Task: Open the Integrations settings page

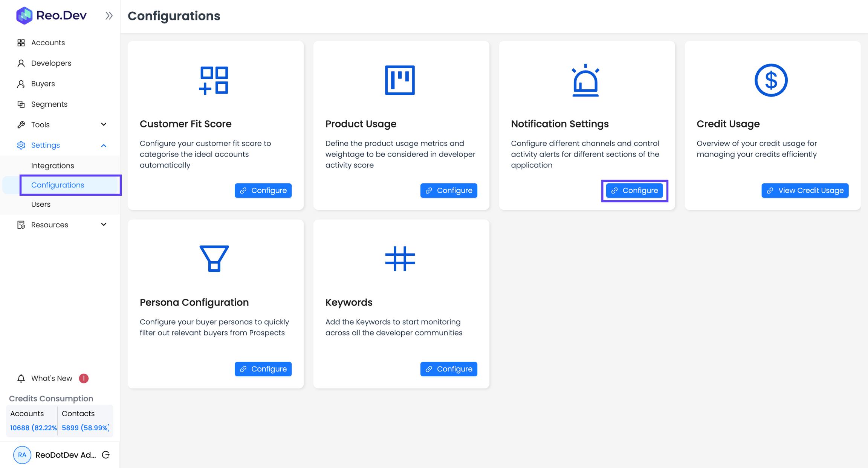Action: pyautogui.click(x=52, y=166)
